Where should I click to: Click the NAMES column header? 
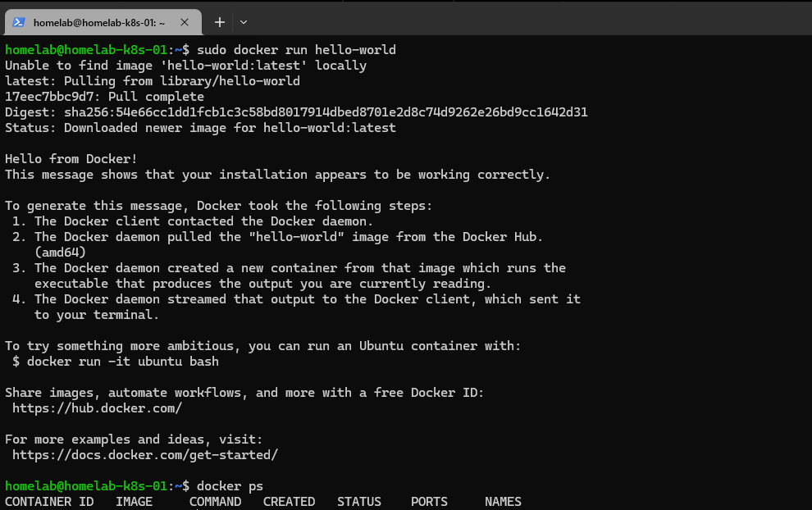[x=503, y=502]
